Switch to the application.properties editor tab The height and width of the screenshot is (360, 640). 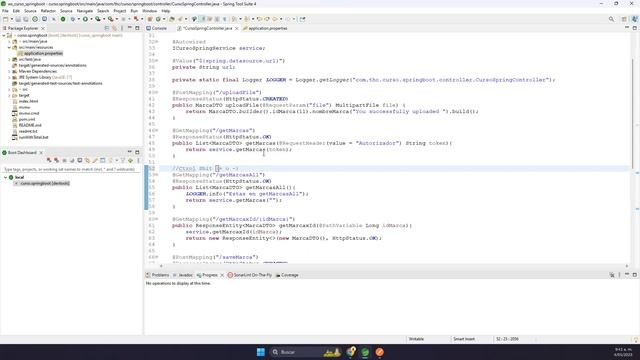pyautogui.click(x=265, y=28)
